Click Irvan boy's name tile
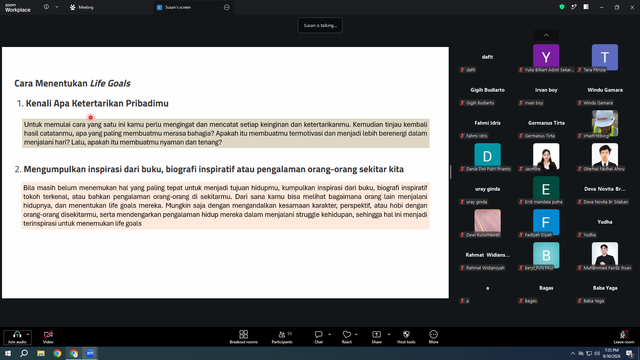Viewport: 640px width, 360px height. (x=546, y=90)
